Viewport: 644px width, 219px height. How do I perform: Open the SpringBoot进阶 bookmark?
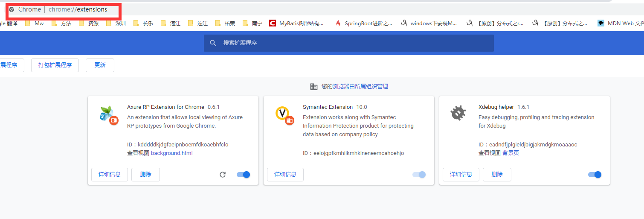363,23
